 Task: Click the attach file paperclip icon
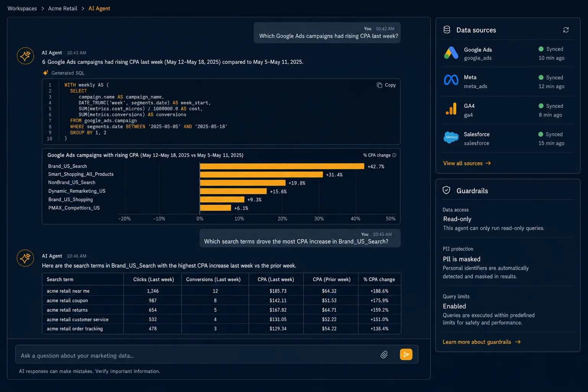tap(384, 354)
